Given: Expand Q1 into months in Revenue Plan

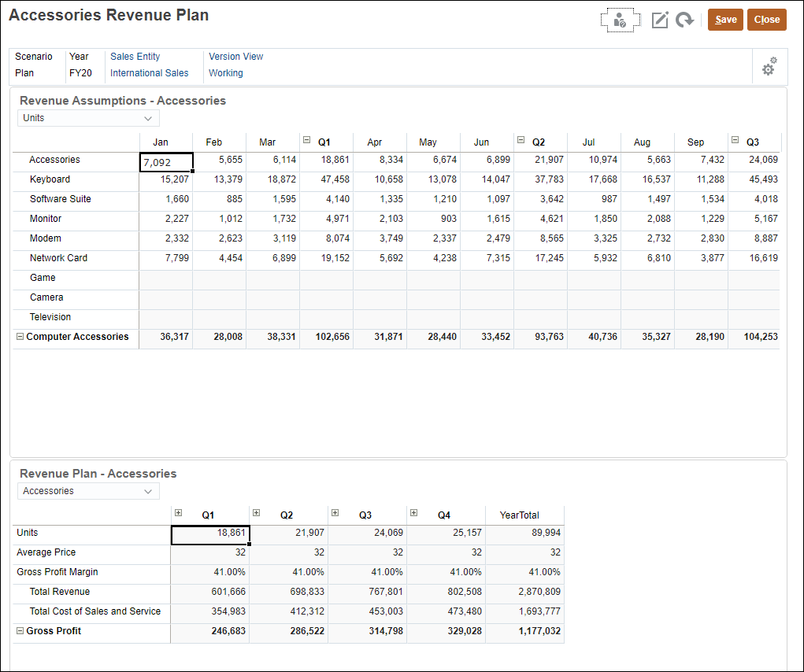Looking at the screenshot, I should pyautogui.click(x=178, y=512).
